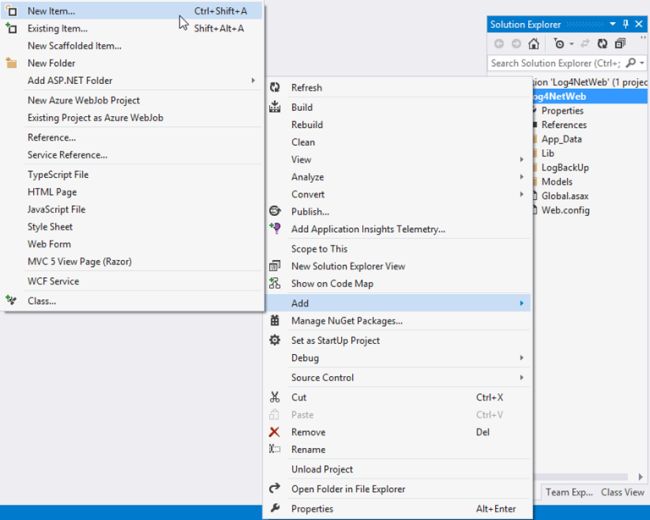
Task: Click the Refresh icon in the context menu
Action: (x=275, y=87)
